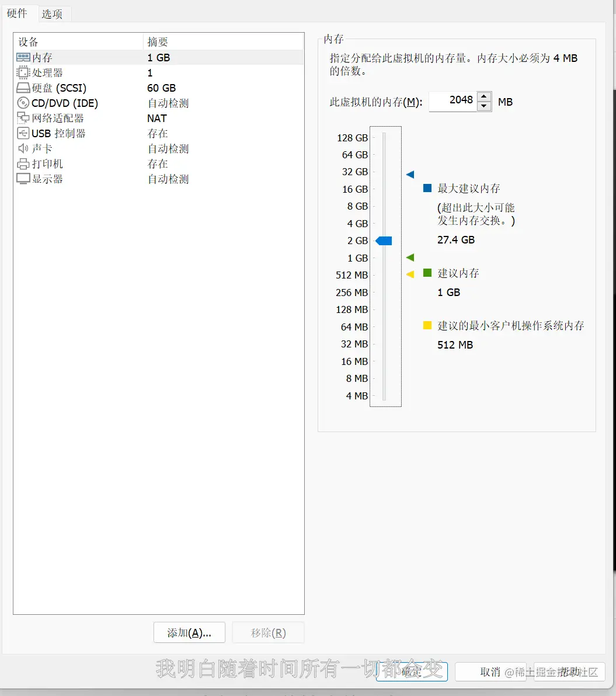Click the 512 MB minimum memory value
This screenshot has height=696, width=616.
(x=455, y=345)
